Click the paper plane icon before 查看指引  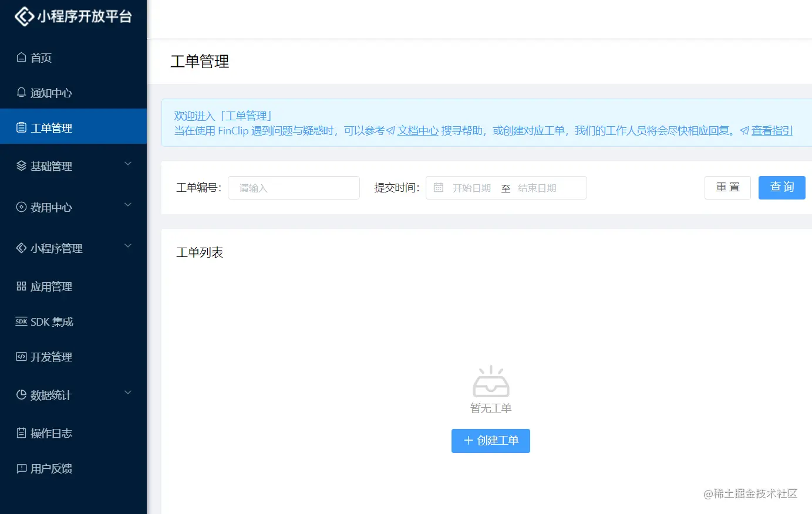[744, 131]
